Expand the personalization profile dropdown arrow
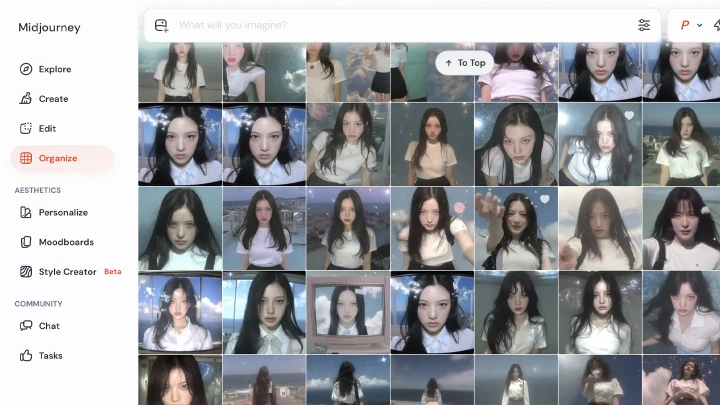The height and width of the screenshot is (405, 720). pyautogui.click(x=699, y=25)
